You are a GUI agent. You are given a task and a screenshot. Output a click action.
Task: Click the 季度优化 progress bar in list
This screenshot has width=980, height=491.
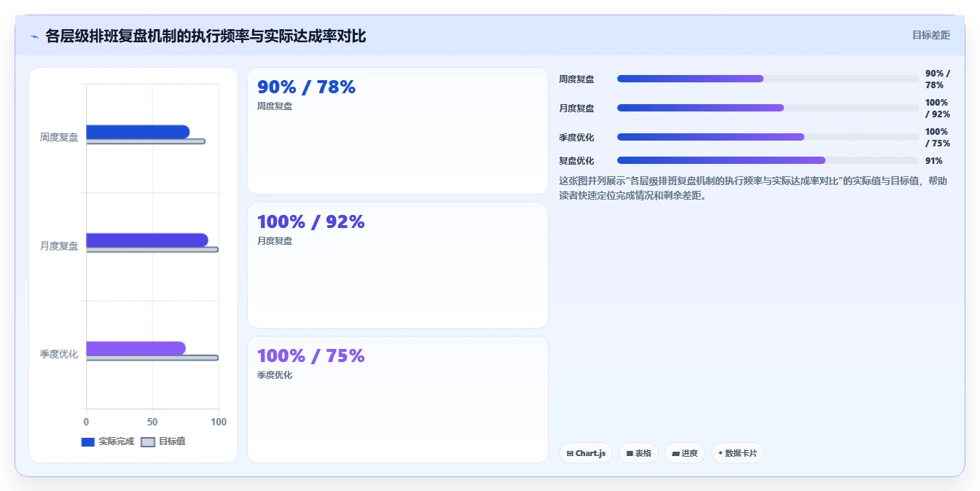point(768,137)
